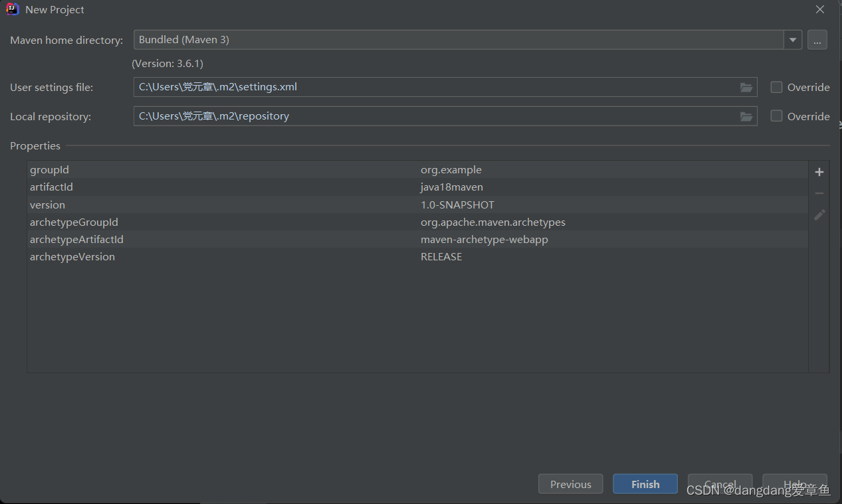
Task: Add a new property with plus icon
Action: tap(819, 172)
